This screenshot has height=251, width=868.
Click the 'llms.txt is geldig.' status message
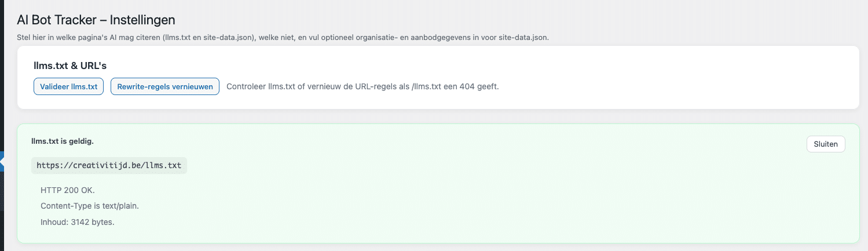click(x=63, y=141)
